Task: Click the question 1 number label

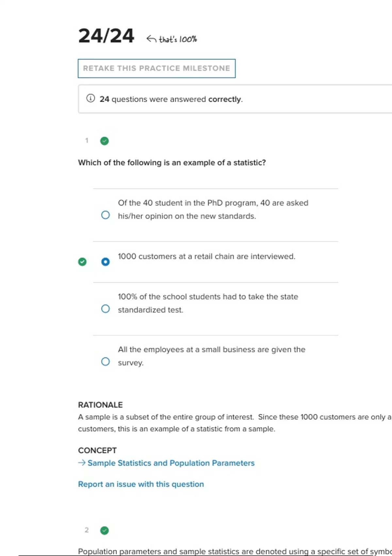Action: (87, 141)
